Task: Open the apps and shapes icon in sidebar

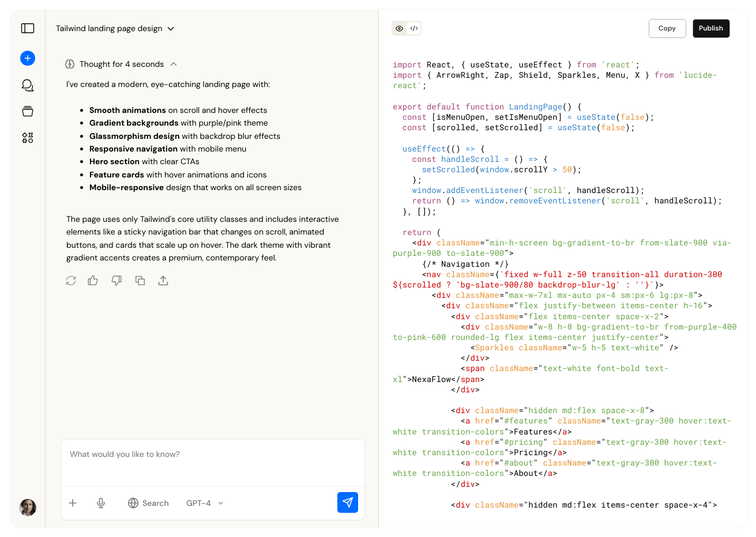Action: (28, 138)
